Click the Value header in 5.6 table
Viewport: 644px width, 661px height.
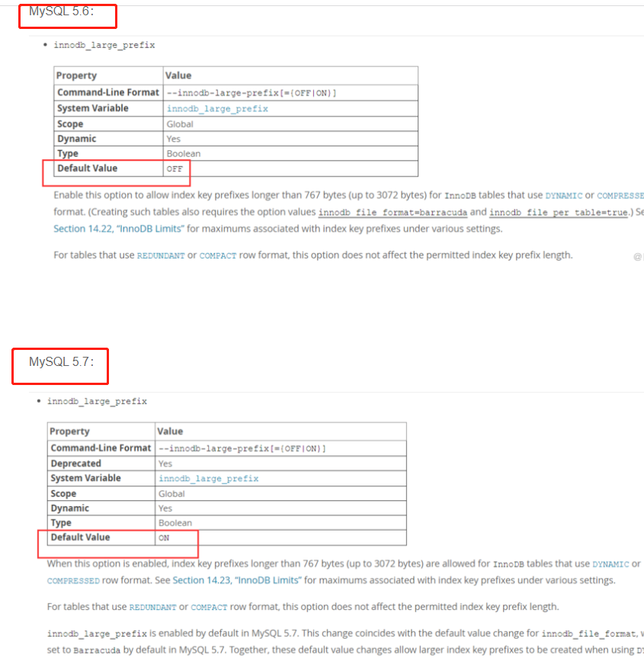click(x=178, y=75)
